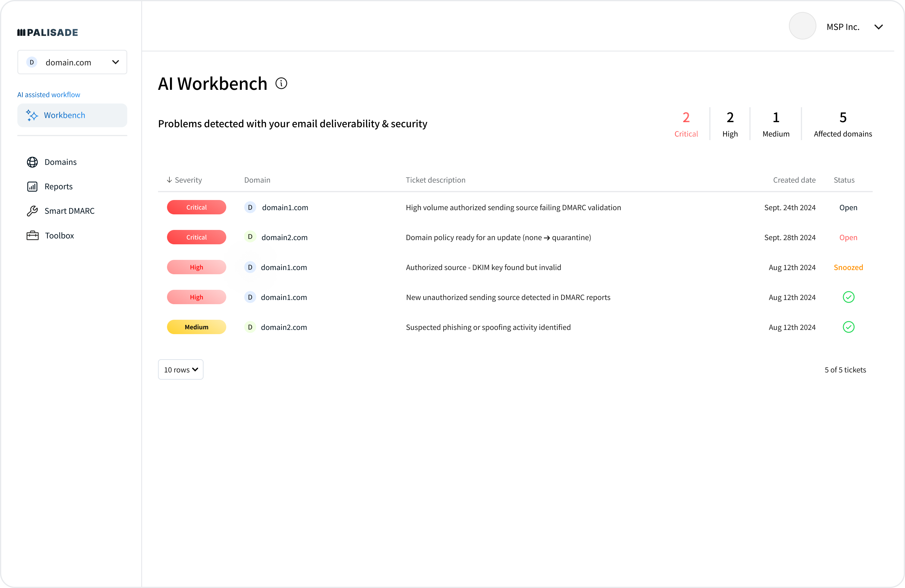The image size is (905, 588).
Task: Select the Workbench menu item
Action: [72, 115]
